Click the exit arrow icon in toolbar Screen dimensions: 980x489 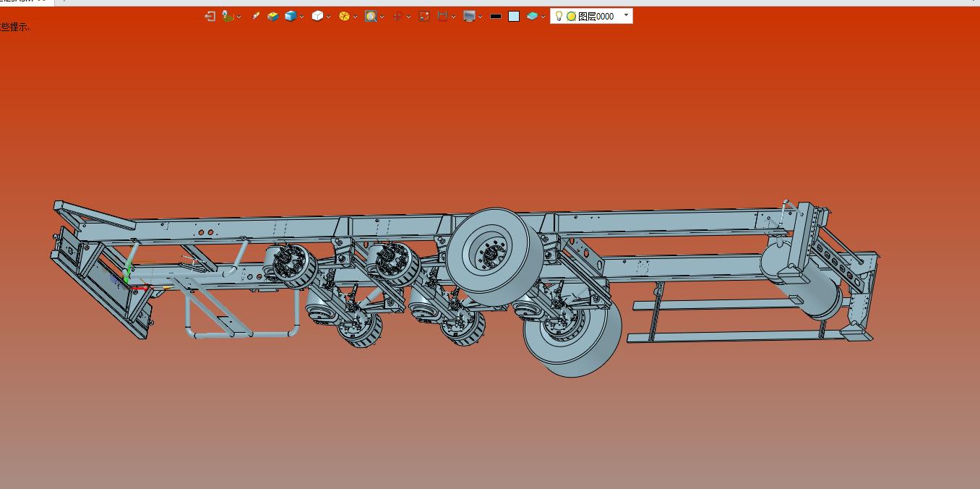(x=210, y=16)
